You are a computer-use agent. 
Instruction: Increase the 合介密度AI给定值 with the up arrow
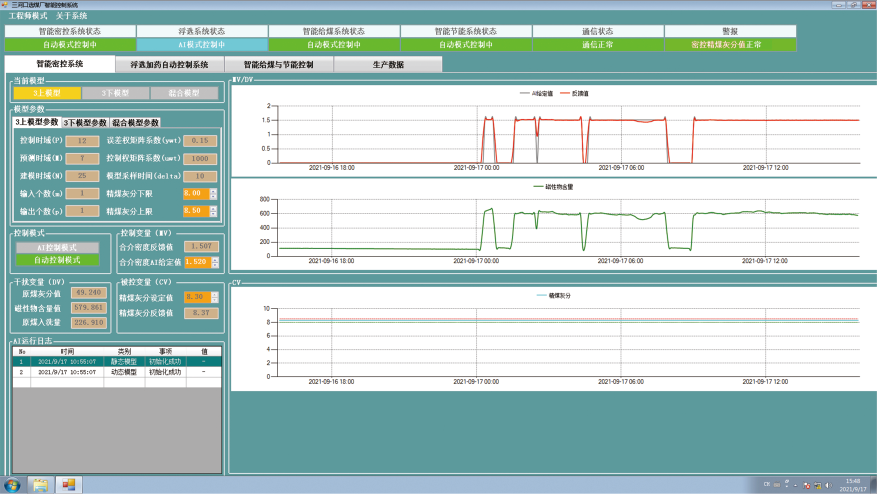[216, 259]
